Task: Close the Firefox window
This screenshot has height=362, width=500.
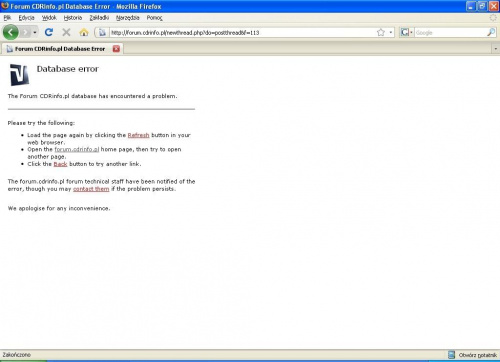Action: coord(493,6)
